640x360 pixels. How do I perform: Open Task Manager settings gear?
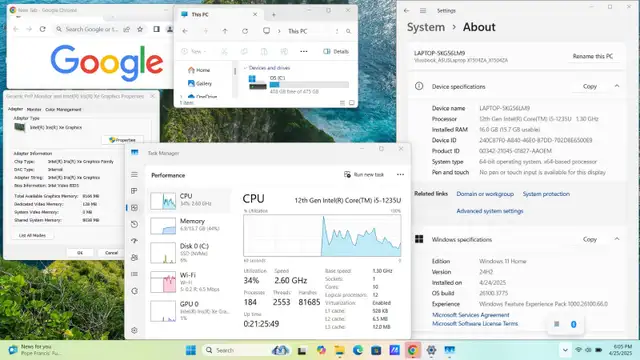point(134,330)
